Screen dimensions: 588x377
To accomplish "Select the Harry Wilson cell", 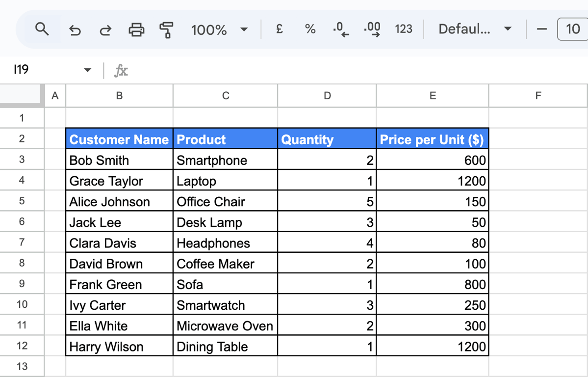I will click(x=119, y=346).
